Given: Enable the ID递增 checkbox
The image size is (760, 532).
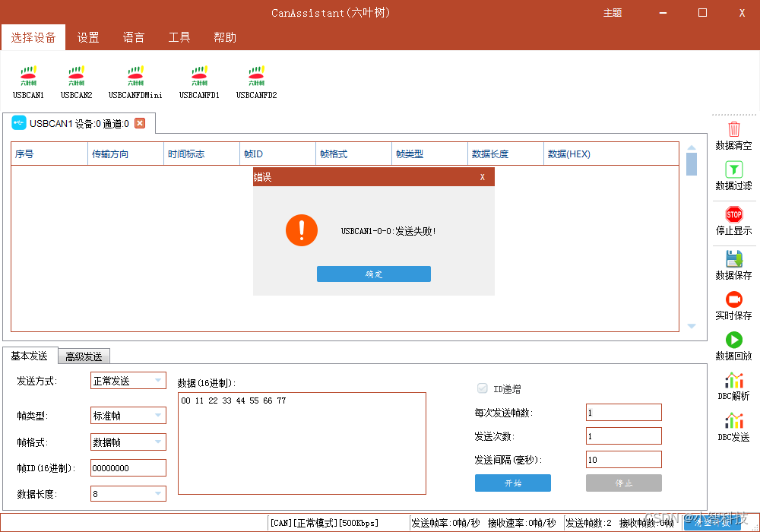Looking at the screenshot, I should click(483, 388).
